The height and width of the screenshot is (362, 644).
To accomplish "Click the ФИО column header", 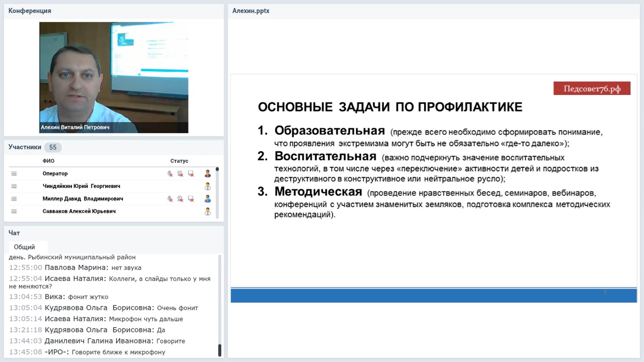I will coord(48,161).
